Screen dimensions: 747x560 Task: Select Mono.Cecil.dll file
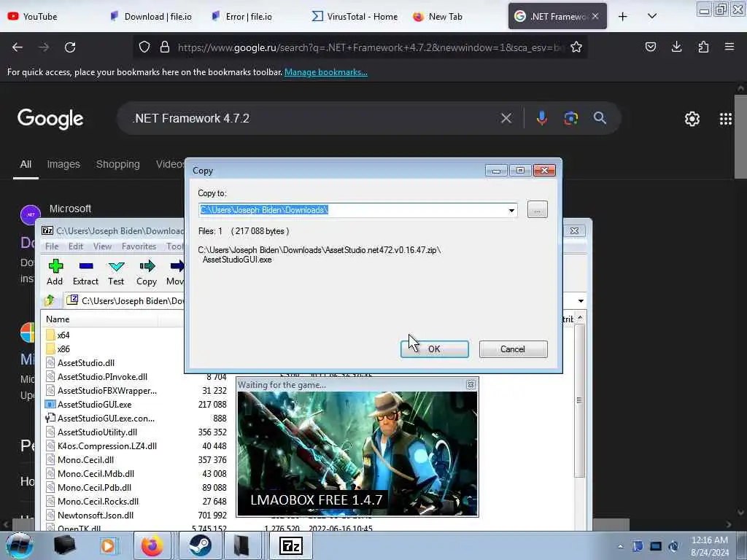[80, 459]
